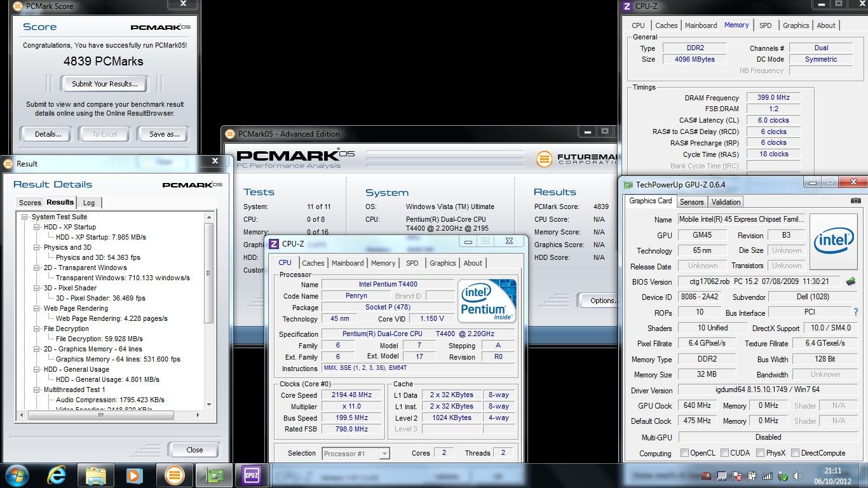This screenshot has height=488, width=868.
Task: Switch to PCMark05 via its taskbar icon
Action: pos(174,475)
